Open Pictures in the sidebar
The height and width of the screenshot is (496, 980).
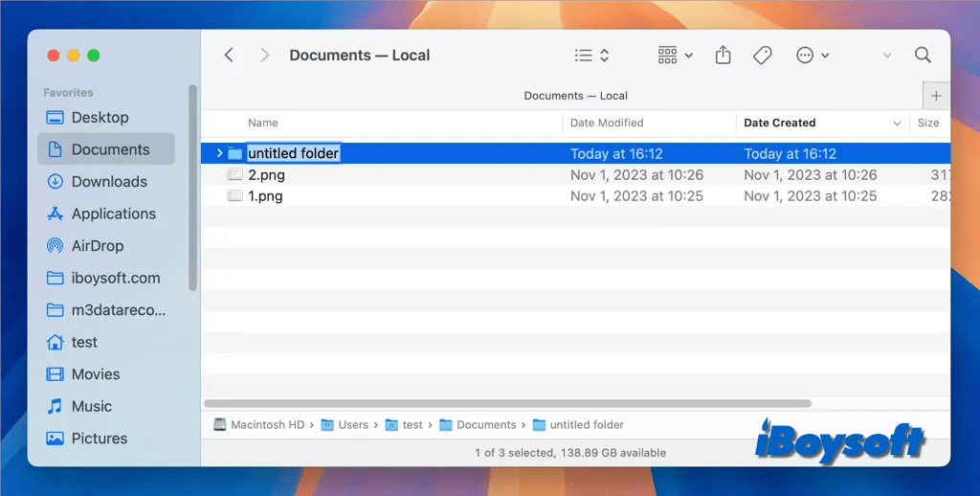pyautogui.click(x=99, y=439)
